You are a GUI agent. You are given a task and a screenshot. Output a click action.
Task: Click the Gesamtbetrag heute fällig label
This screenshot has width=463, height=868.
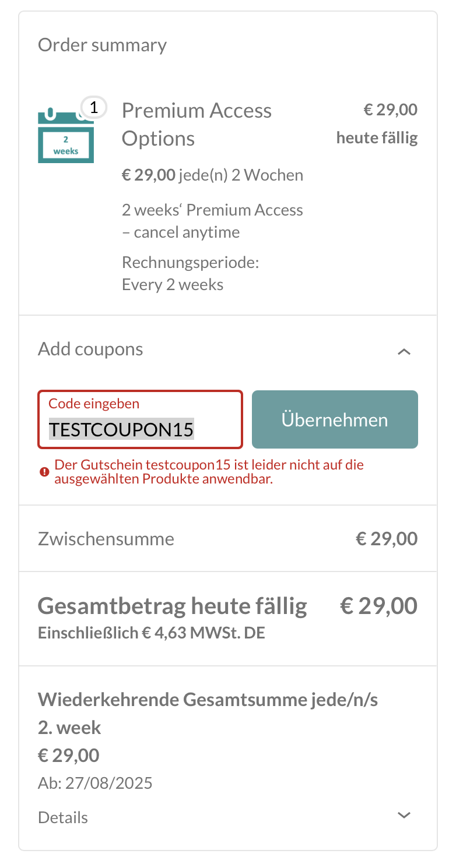(173, 606)
